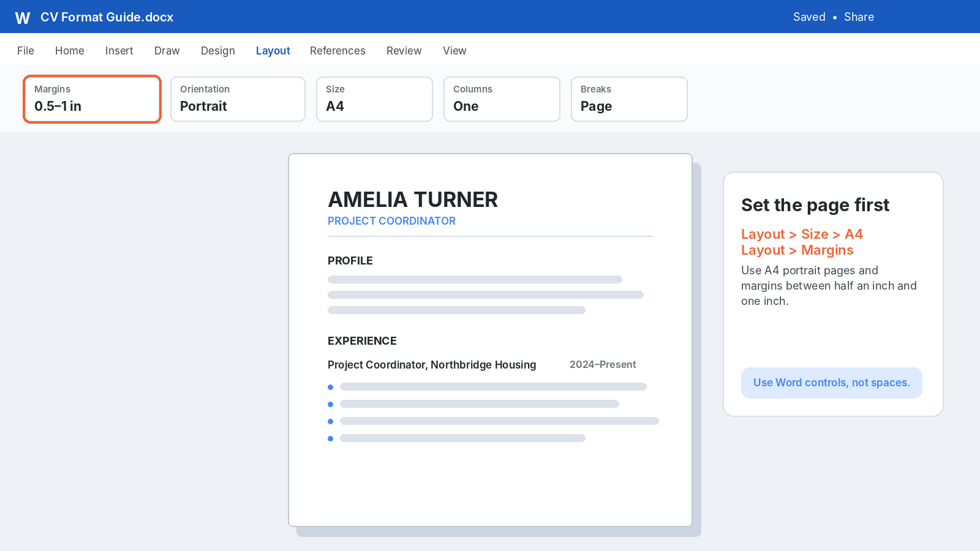Switch to the Home tab
980x551 pixels.
(x=70, y=51)
